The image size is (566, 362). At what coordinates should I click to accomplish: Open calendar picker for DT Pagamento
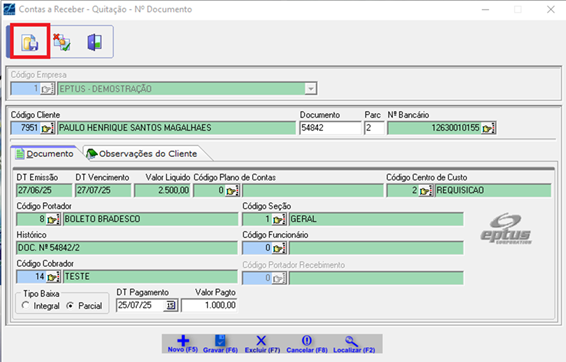pyautogui.click(x=170, y=306)
